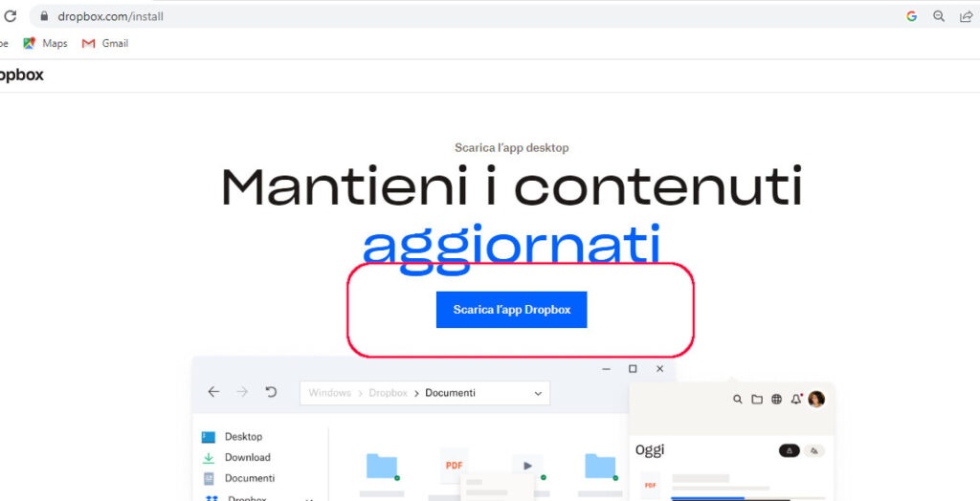Click the user avatar in Dropbox panel
Screen dimensions: 980x501
tap(816, 400)
